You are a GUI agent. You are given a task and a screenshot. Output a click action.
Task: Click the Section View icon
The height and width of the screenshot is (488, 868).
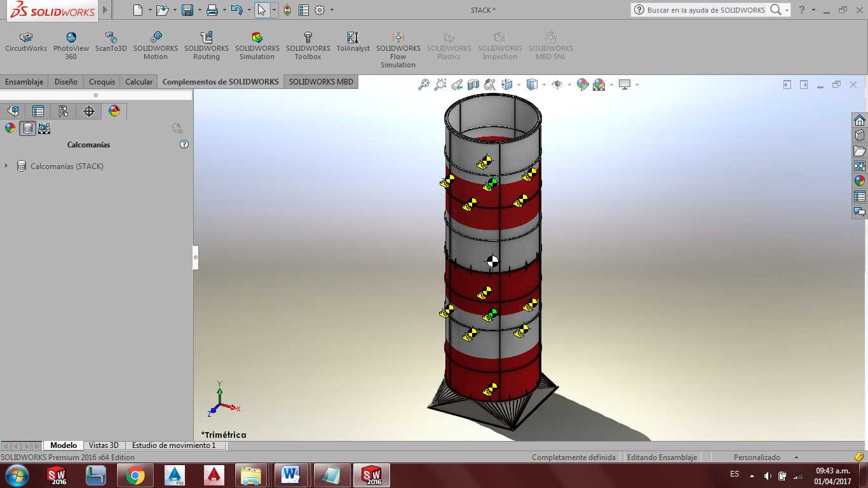pos(473,85)
